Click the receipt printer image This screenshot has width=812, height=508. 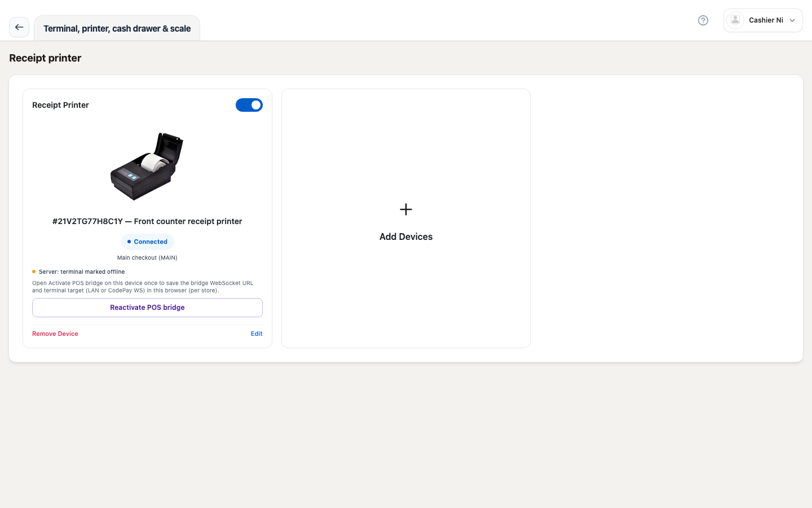(x=147, y=167)
